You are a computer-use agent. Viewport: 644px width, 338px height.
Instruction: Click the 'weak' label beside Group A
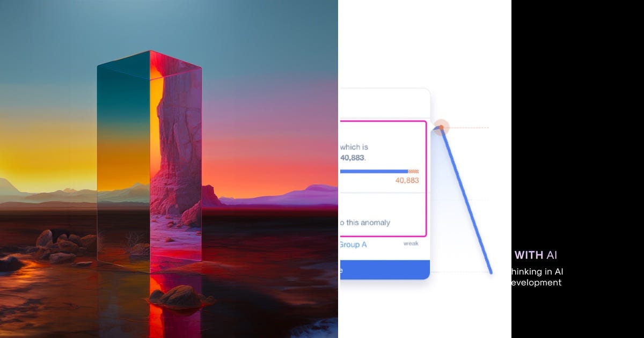(411, 244)
